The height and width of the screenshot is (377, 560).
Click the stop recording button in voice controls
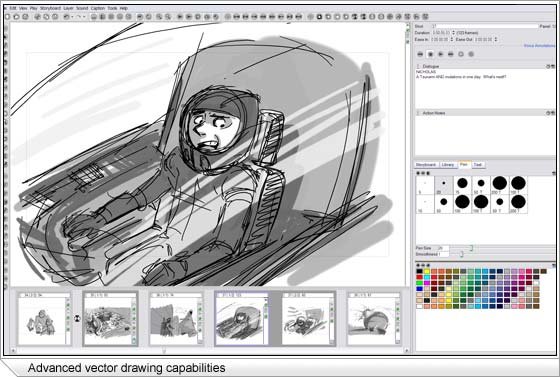click(430, 54)
